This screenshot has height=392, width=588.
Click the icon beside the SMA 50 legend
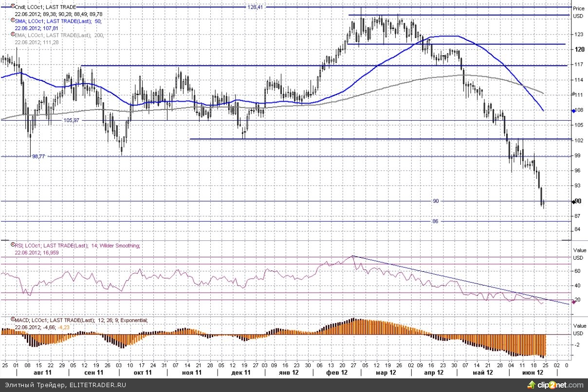coord(12,21)
